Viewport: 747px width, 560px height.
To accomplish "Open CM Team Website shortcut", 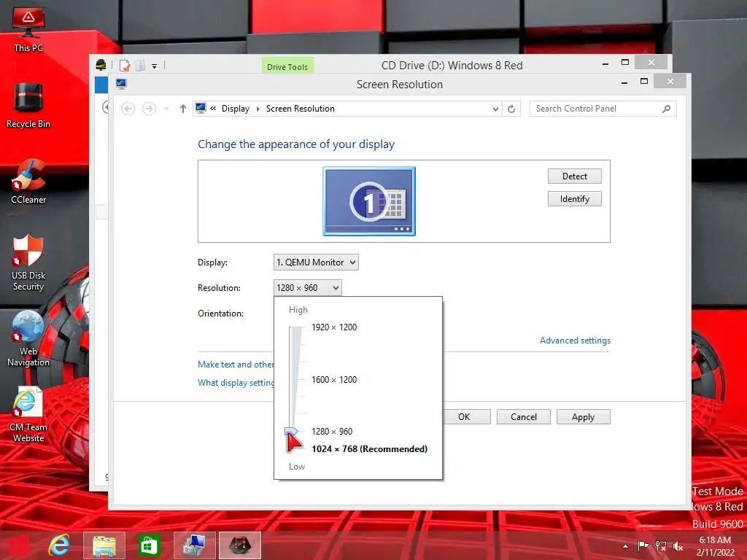I will [28, 414].
